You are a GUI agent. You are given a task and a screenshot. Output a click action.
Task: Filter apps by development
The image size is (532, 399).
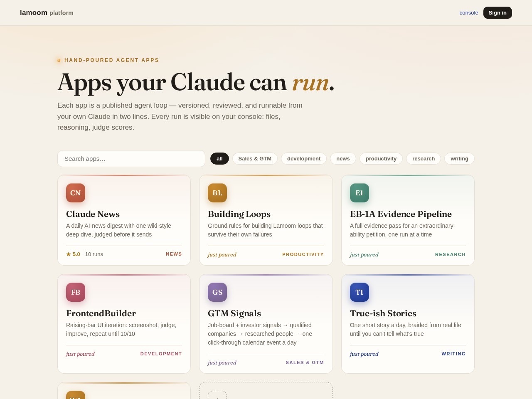[x=304, y=158]
